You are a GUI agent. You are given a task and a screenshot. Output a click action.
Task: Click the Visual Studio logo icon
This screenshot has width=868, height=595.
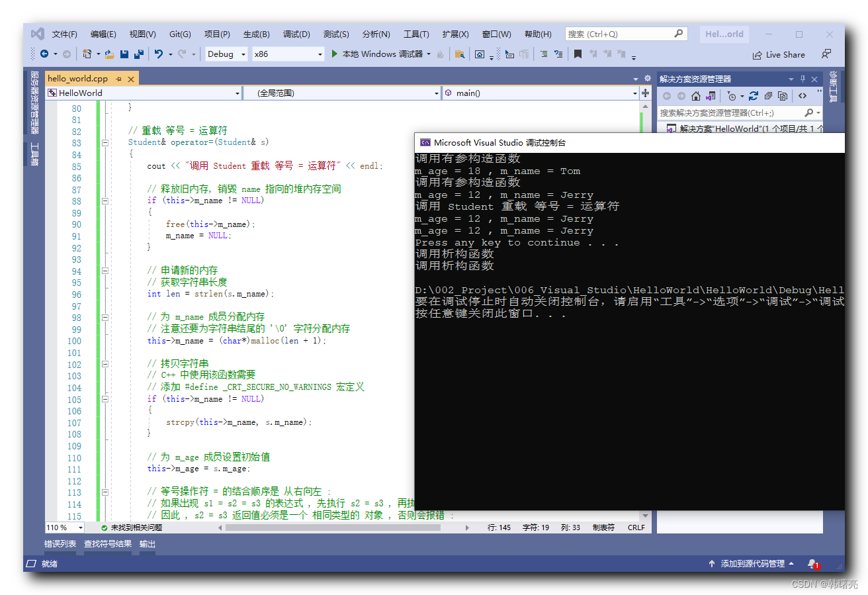pyautogui.click(x=38, y=34)
